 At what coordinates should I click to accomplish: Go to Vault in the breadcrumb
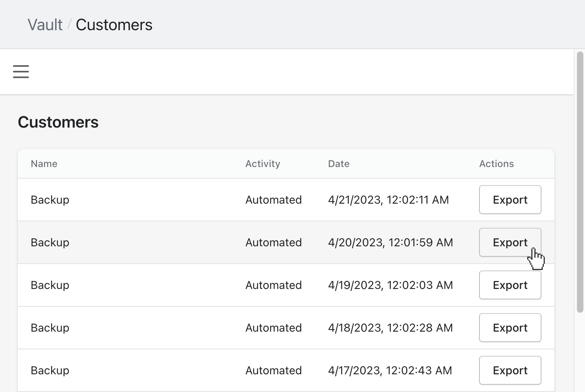[x=45, y=25]
